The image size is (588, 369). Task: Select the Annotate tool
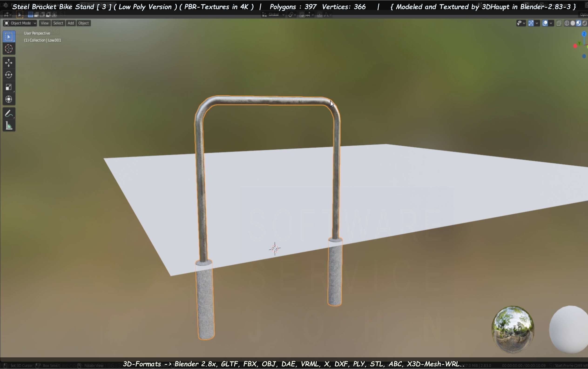click(9, 114)
